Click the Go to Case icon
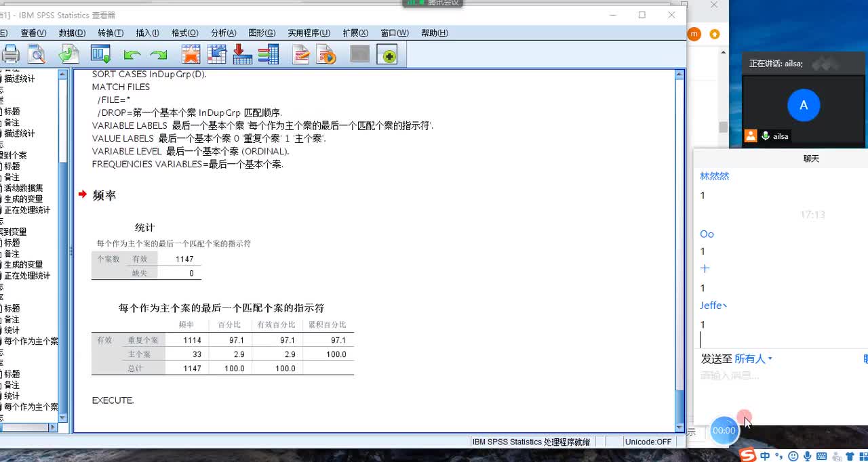 pyautogui.click(x=216, y=54)
